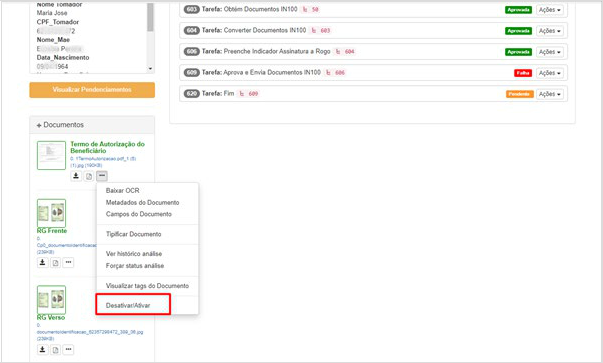Screen dimensions: 603x363
Task: Click Aprovada badge on Preenche Indicador task
Action: pos(518,52)
